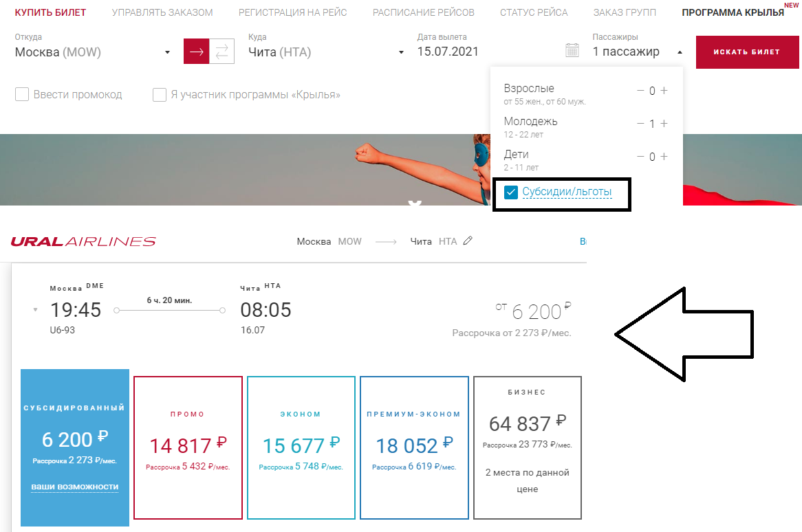Open the departure date calendar icon

(572, 51)
